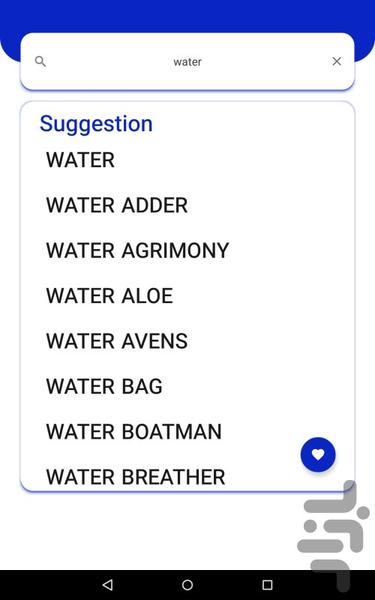
Task: Open the WATER BAG definition
Action: [x=104, y=386]
